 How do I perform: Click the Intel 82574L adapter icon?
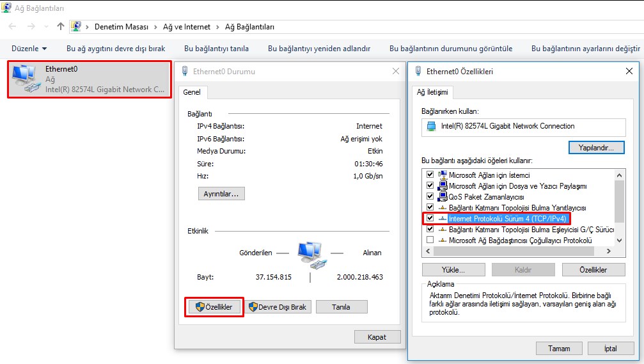tap(431, 127)
